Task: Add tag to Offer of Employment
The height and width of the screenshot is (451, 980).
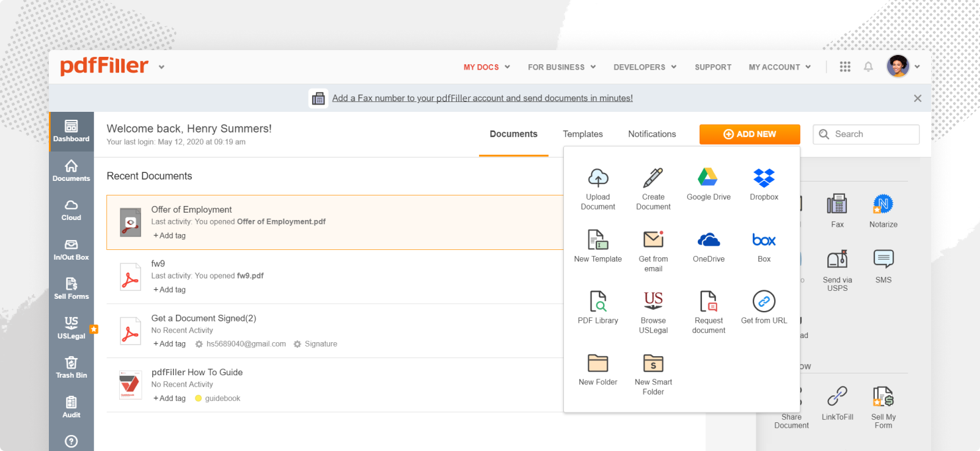Action: tap(169, 236)
